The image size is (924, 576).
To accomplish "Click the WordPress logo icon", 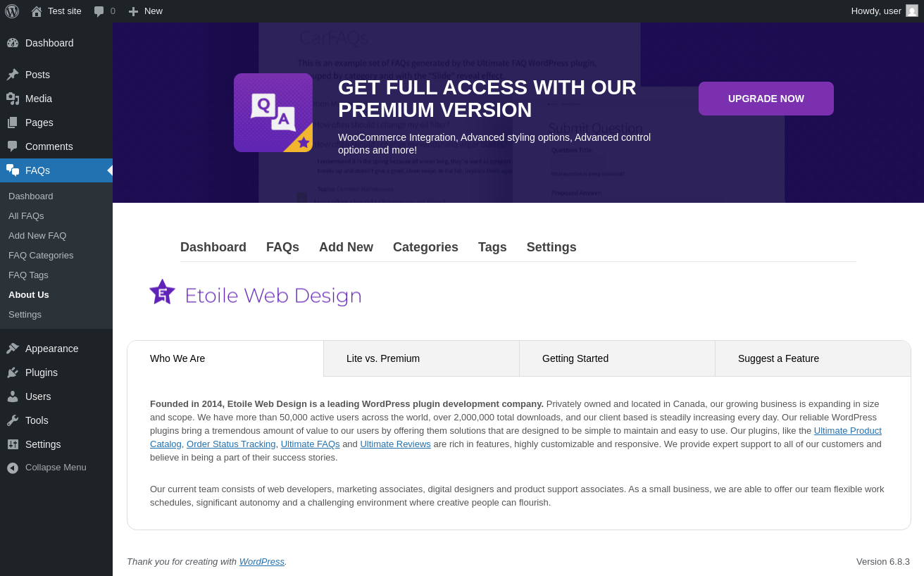I will pyautogui.click(x=12, y=11).
